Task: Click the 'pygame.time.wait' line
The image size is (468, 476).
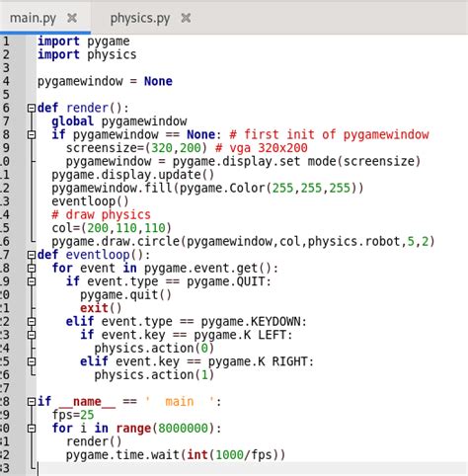Action: (x=176, y=455)
